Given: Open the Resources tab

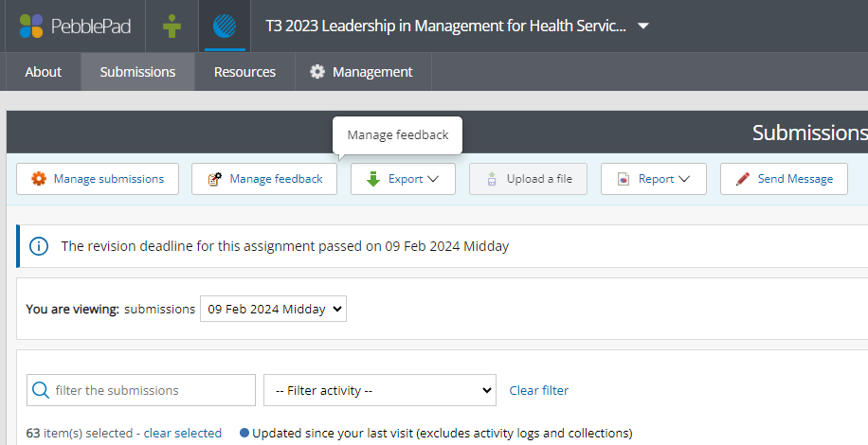Looking at the screenshot, I should point(244,72).
